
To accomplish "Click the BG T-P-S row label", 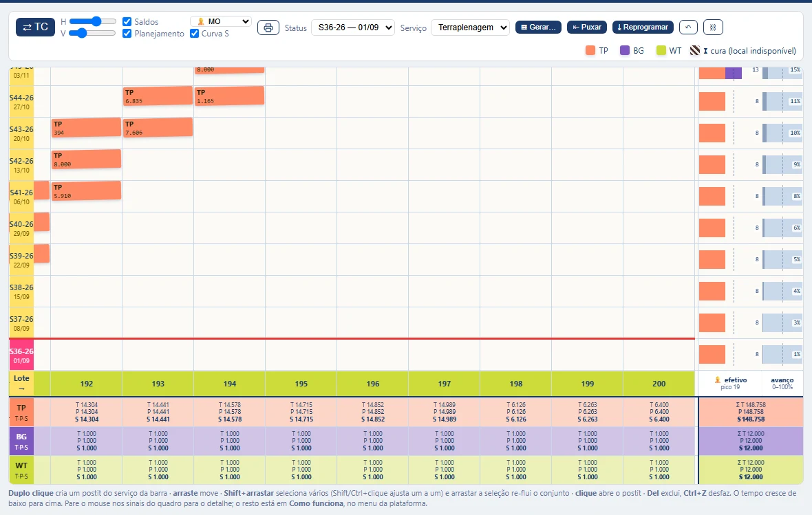I will point(21,441).
